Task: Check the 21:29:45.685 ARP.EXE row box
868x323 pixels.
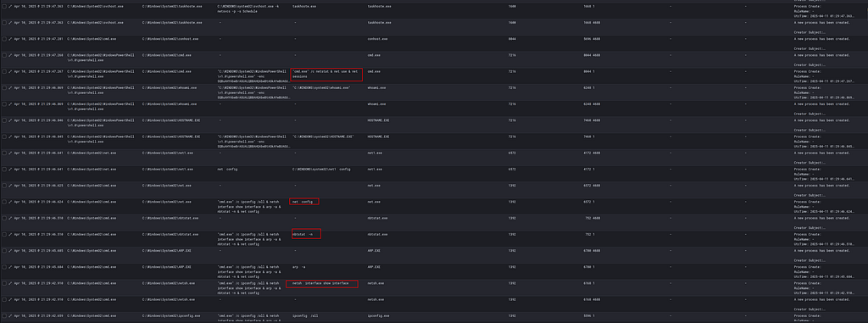Action: click(4, 250)
